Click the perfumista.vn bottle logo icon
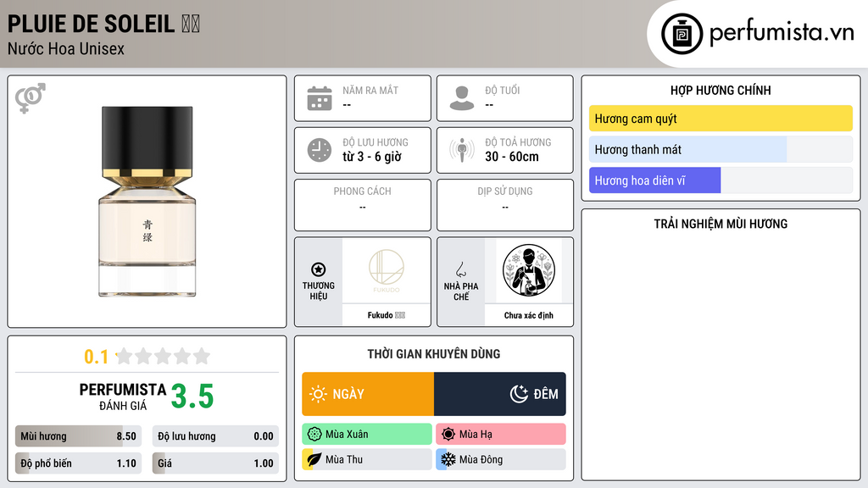Screen dimensions: 868x488 (682, 34)
